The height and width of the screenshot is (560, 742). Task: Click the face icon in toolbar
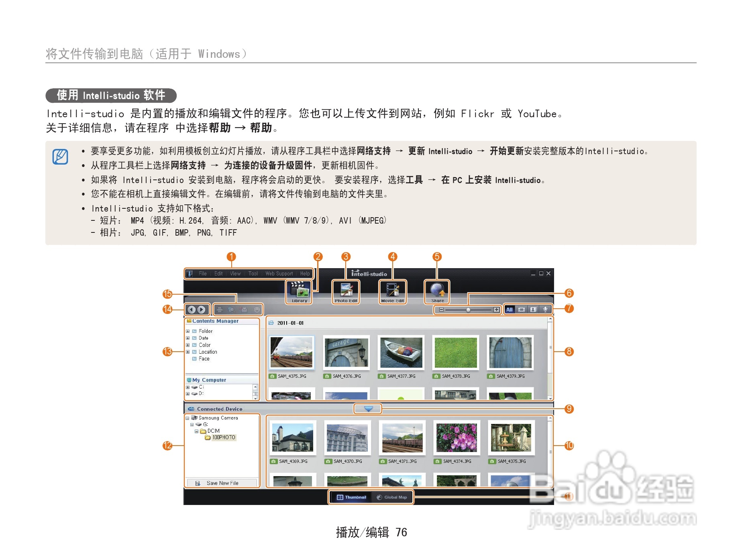point(257,310)
